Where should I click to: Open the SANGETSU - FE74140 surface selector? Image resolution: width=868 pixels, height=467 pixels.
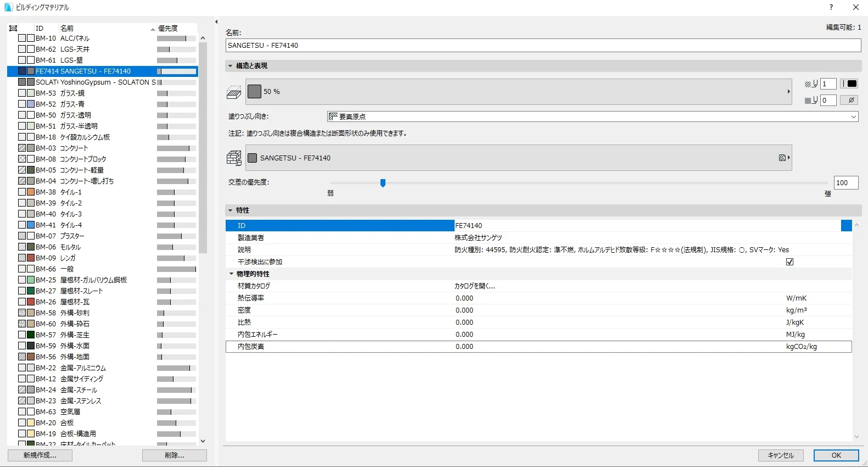pyautogui.click(x=518, y=158)
